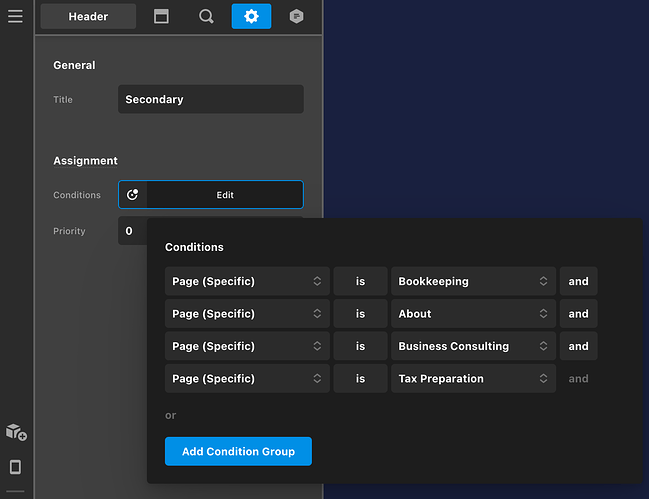Click Add Condition Group button

pos(238,451)
